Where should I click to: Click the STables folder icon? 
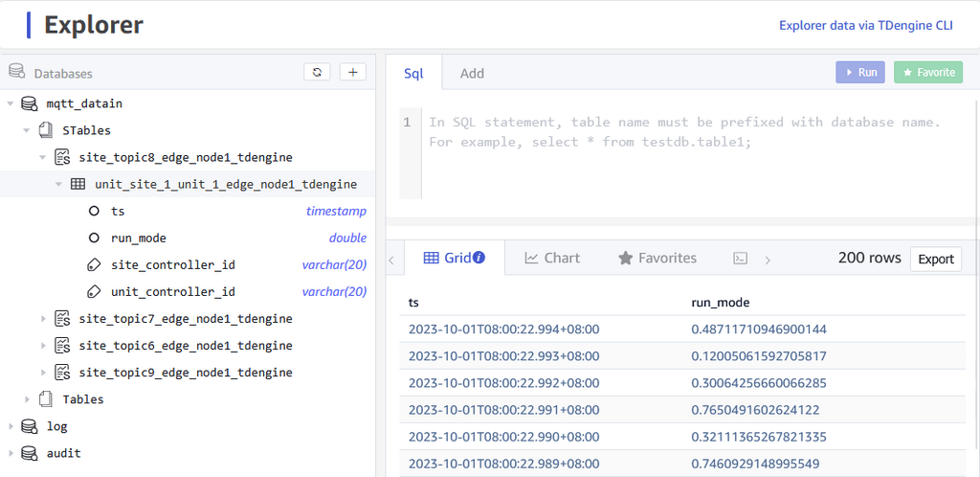[x=46, y=130]
